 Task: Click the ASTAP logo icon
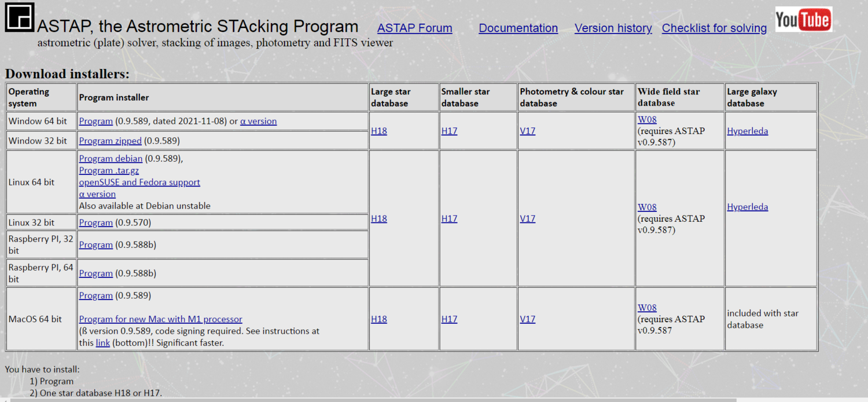tap(20, 17)
